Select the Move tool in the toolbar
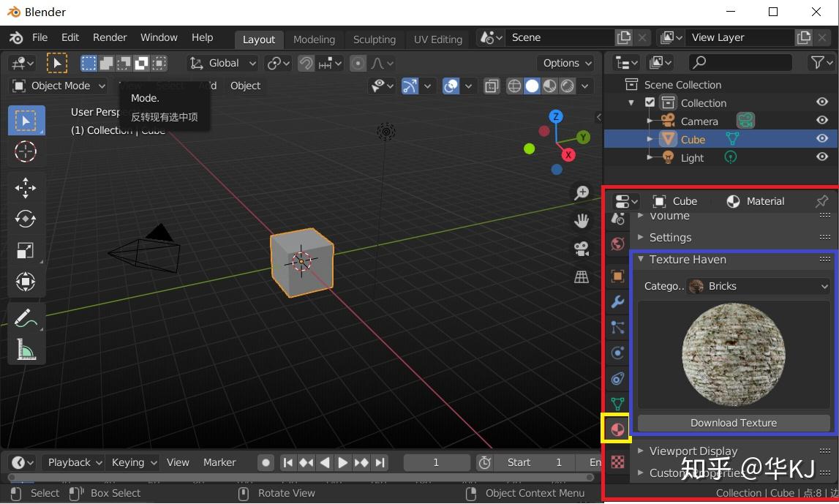 click(25, 188)
